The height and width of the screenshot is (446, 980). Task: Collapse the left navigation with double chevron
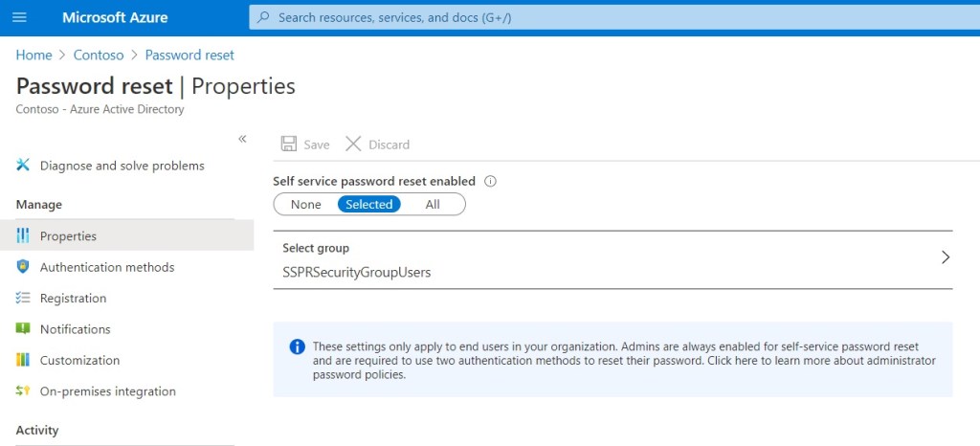(x=242, y=140)
